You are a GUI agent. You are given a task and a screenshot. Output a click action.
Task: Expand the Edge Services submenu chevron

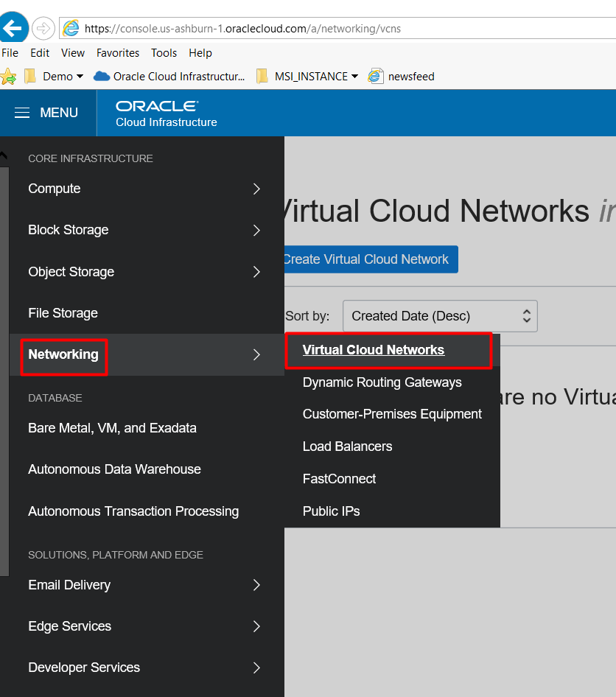tap(256, 626)
